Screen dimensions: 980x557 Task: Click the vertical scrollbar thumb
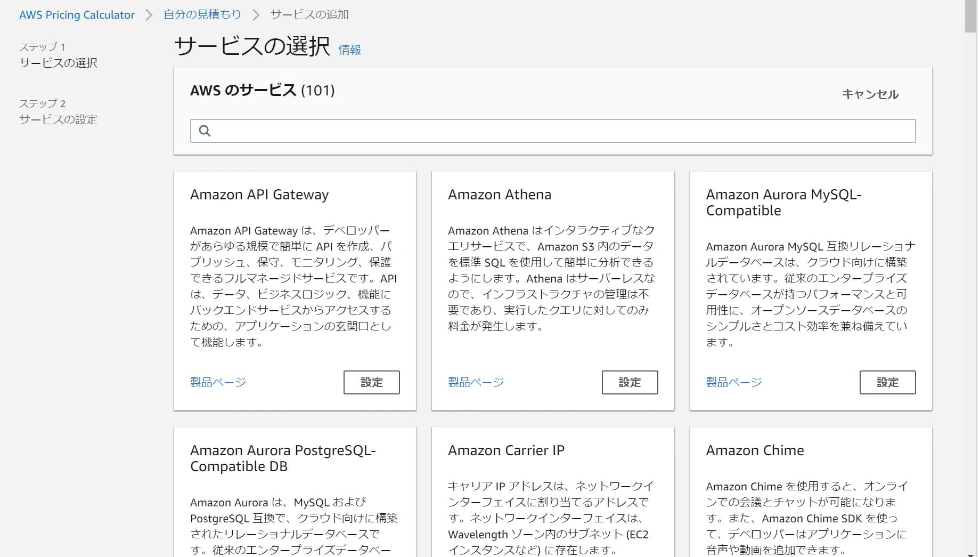(x=970, y=17)
